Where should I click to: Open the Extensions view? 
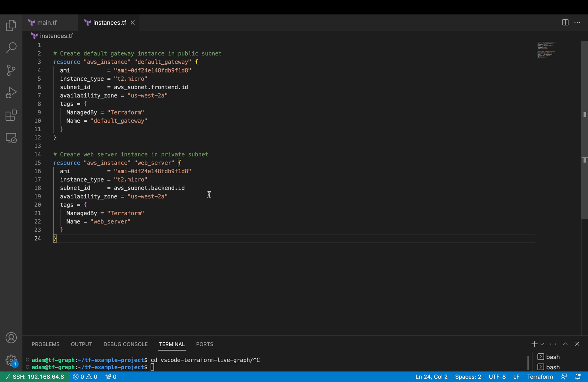coord(11,115)
